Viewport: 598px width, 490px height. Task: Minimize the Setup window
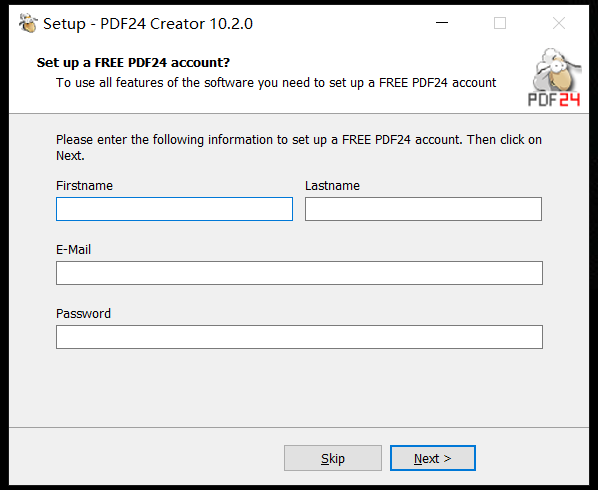(442, 23)
